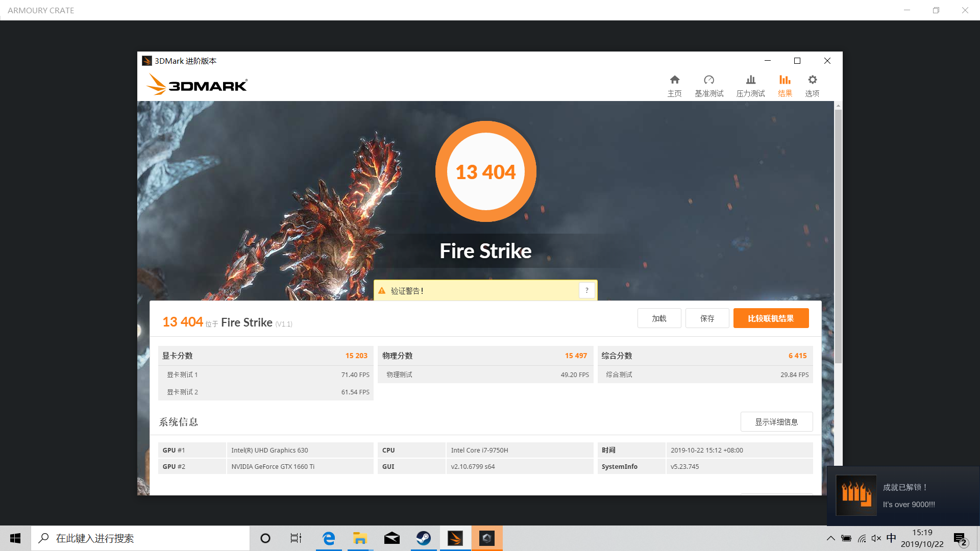
Task: Click the 物理测试 49.20 FPS row
Action: coord(485,374)
